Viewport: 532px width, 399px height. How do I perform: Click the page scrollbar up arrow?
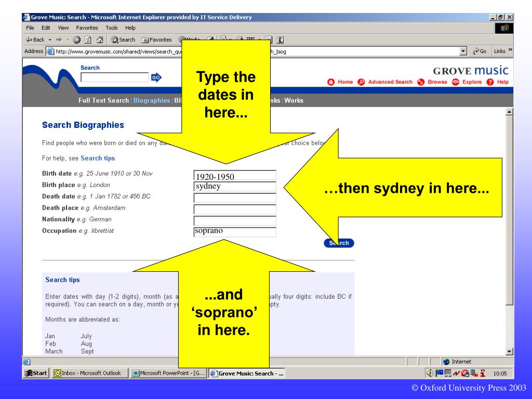(509, 112)
